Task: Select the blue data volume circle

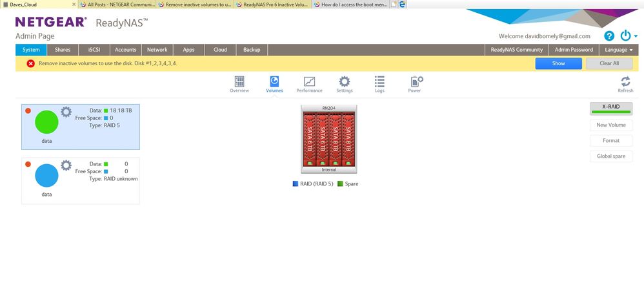Action: point(46,176)
